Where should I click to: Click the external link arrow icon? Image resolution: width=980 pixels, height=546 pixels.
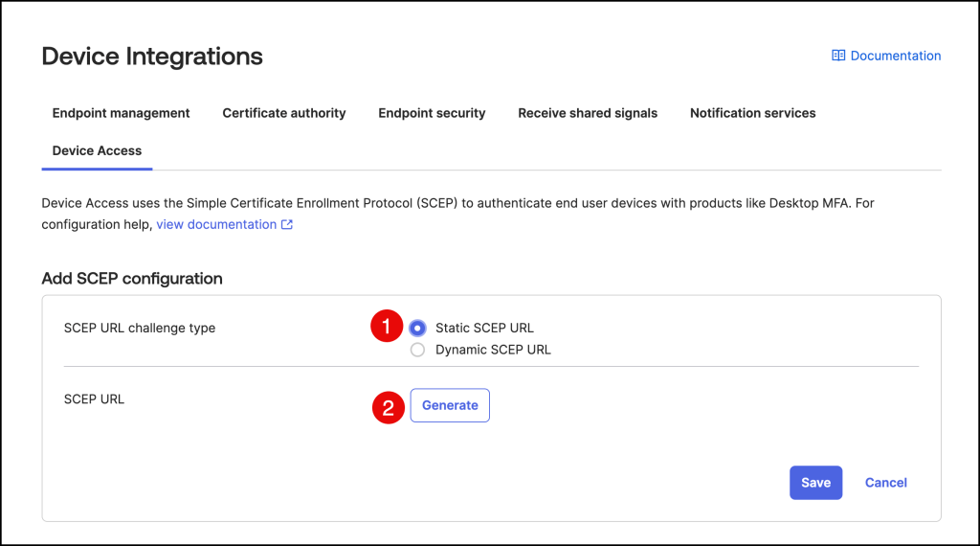pos(287,224)
